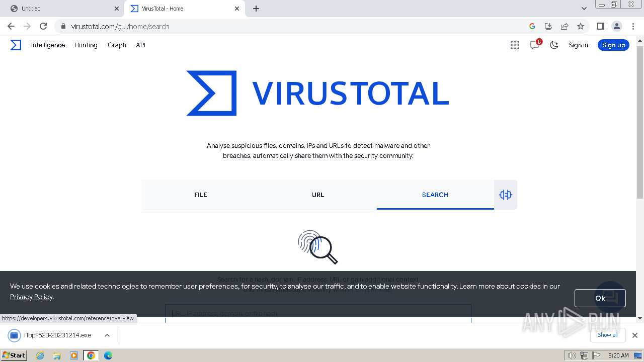Open the notifications comment icon

pos(535,45)
